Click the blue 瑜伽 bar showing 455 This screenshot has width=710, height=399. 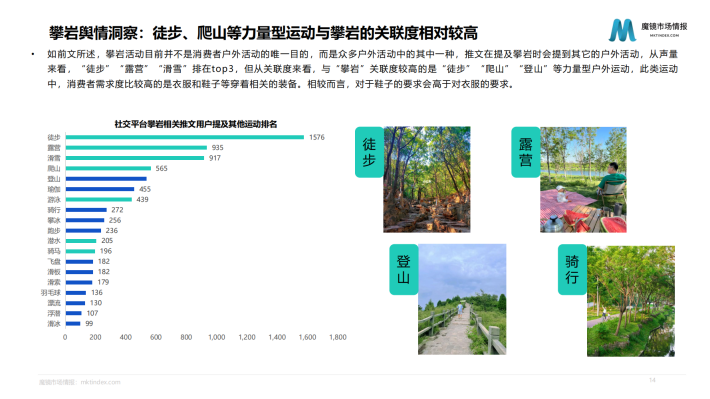[x=100, y=189]
